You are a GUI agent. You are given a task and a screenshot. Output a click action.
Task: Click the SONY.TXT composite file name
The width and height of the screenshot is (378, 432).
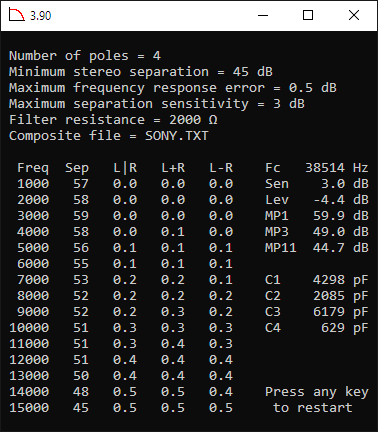click(177, 136)
